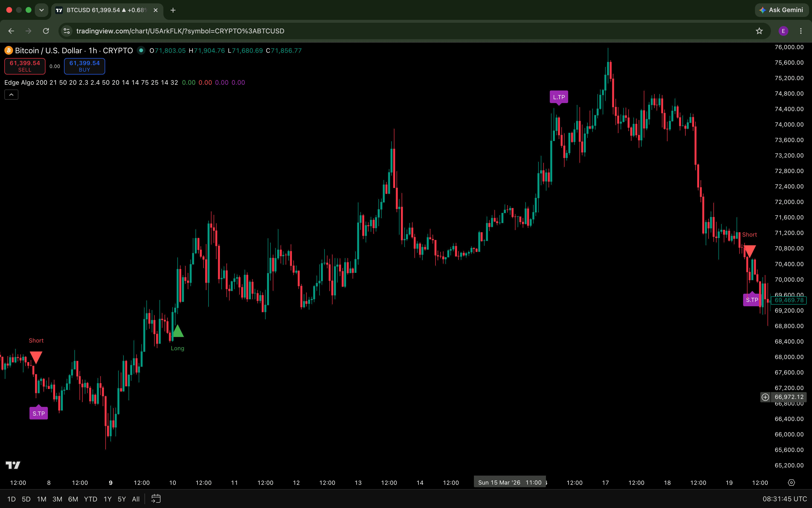Viewport: 812px width, 508px height.
Task: Set chart range to All
Action: pyautogui.click(x=136, y=499)
